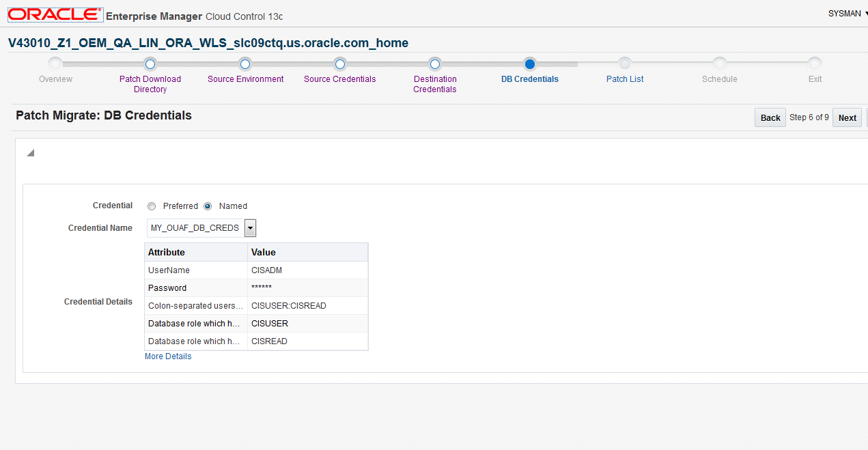Click the Patch Migrate: DB Credentials heading

(104, 115)
